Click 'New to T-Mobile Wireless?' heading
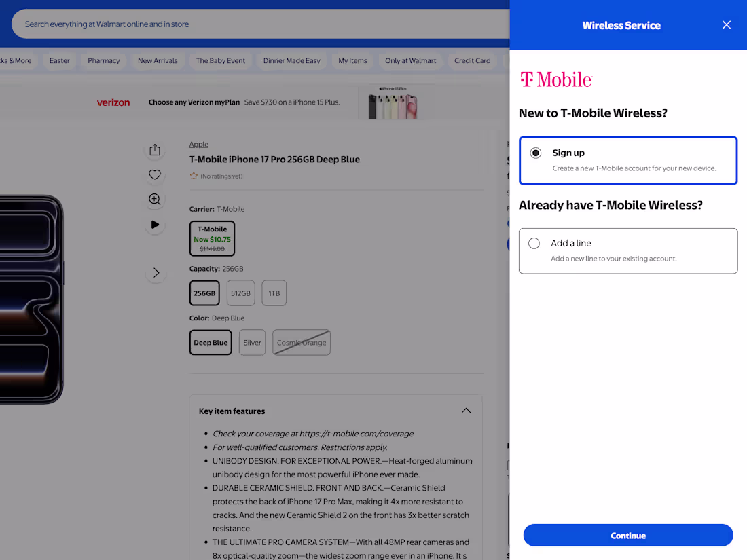747x560 pixels. point(593,113)
